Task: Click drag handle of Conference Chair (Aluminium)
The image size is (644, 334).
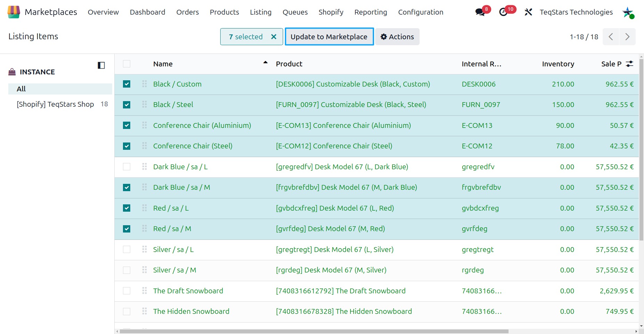Action: point(145,125)
